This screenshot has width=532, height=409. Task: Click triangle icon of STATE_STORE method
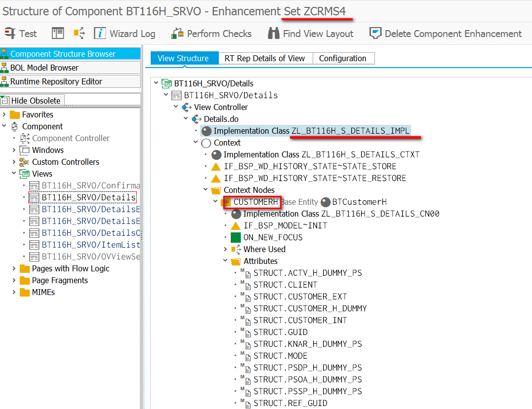pos(216,167)
